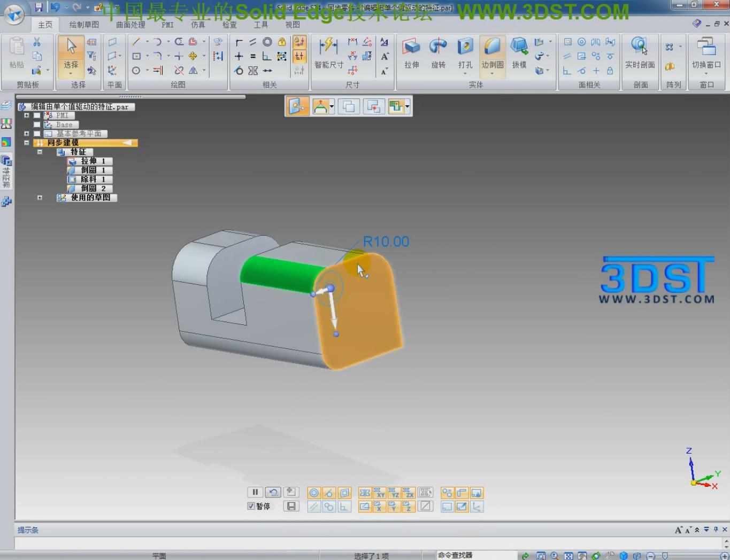Click the restore icon in Live Rules panel
Viewport: 730px width, 560px height.
[x=273, y=492]
